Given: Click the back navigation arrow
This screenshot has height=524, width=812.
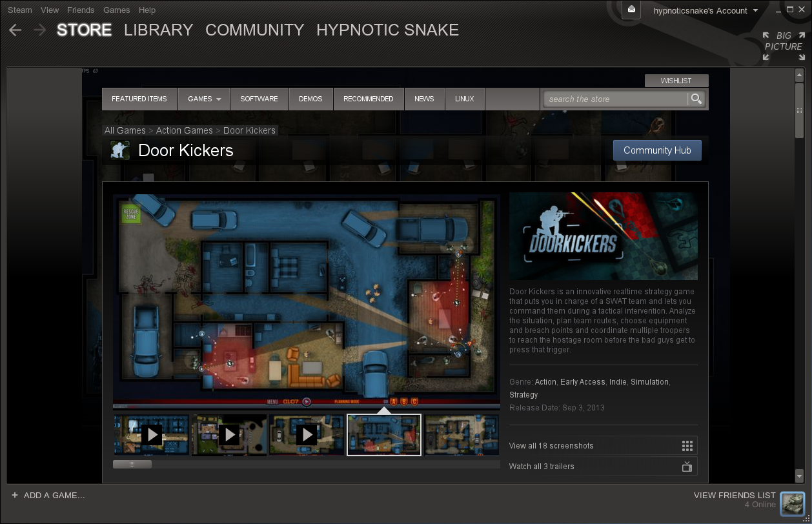Looking at the screenshot, I should click(15, 30).
